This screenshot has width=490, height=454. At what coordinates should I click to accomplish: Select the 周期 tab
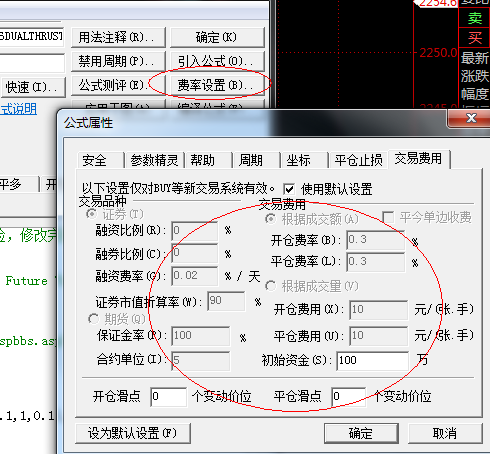click(251, 160)
